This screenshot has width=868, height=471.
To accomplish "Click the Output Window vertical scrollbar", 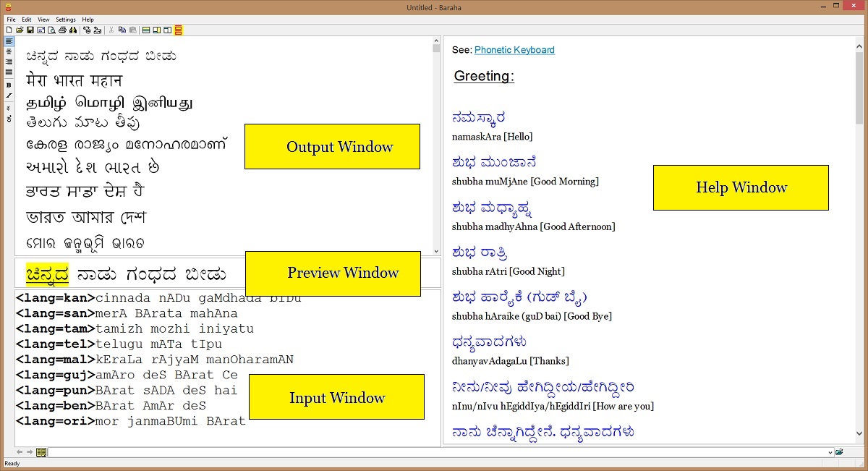I will tap(437, 145).
